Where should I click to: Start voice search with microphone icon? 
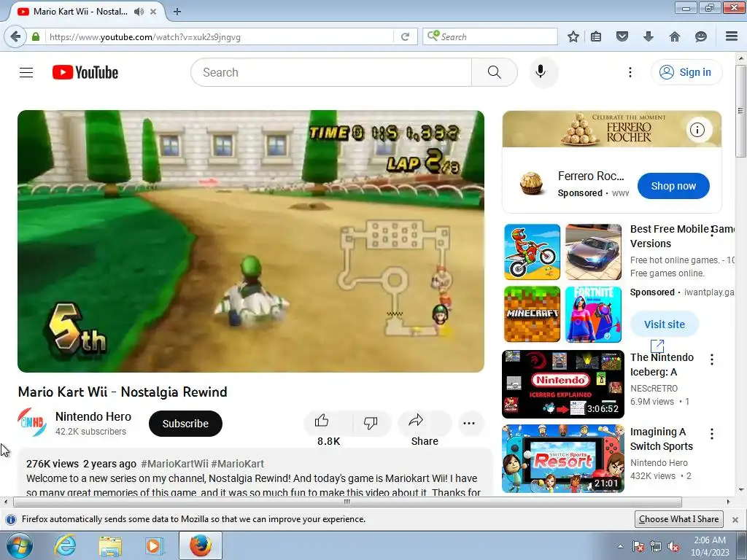[x=541, y=72]
